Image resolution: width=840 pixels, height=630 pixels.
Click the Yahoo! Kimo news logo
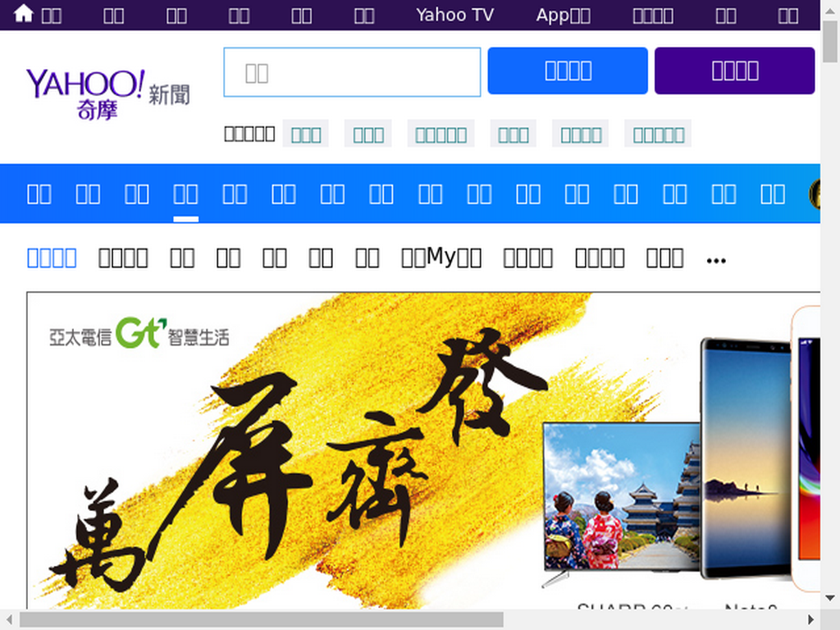(x=107, y=94)
